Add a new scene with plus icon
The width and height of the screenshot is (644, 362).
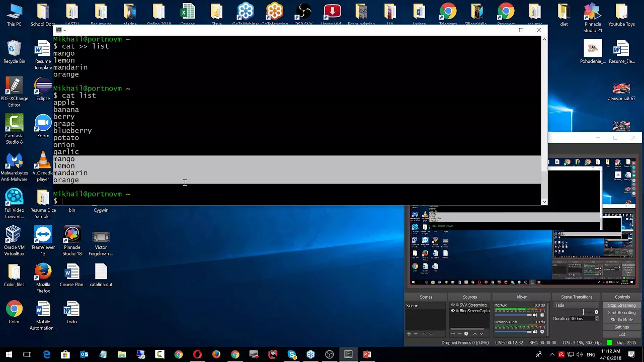click(x=409, y=334)
